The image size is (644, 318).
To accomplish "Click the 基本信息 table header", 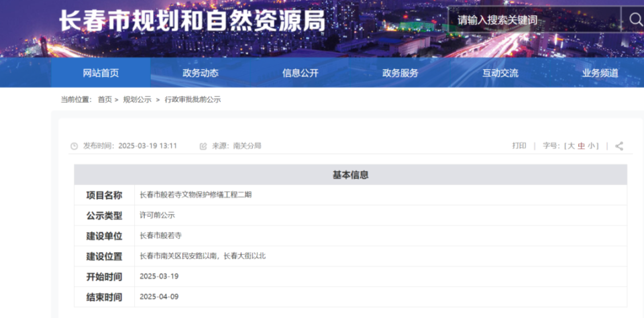I will pos(350,174).
